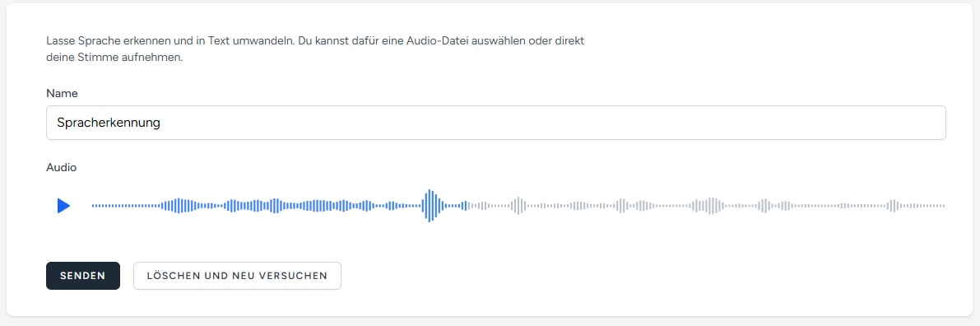Seek to the tallest blue waveform peak
980x326 pixels.
429,205
